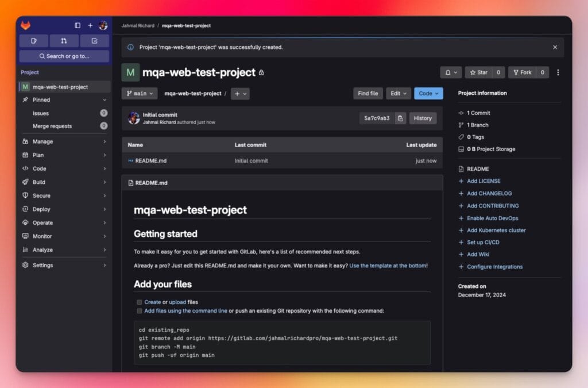Expand the Manage menu
The image size is (588, 388).
tap(65, 141)
